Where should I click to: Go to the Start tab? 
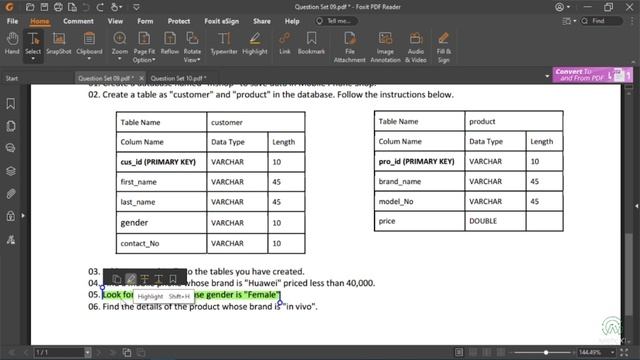pos(12,78)
